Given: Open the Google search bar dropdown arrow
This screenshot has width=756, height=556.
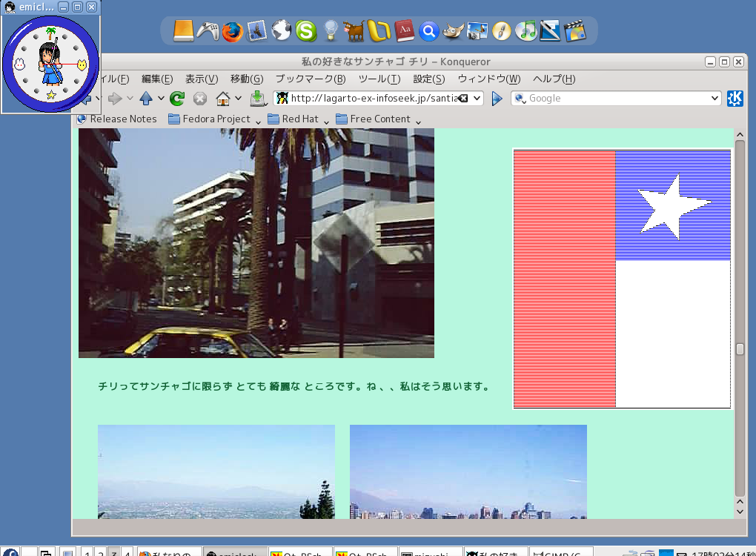Looking at the screenshot, I should 714,98.
